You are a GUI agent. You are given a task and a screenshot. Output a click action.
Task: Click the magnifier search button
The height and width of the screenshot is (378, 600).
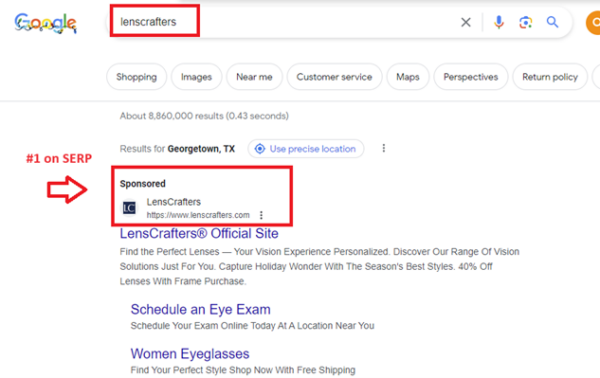(x=552, y=22)
